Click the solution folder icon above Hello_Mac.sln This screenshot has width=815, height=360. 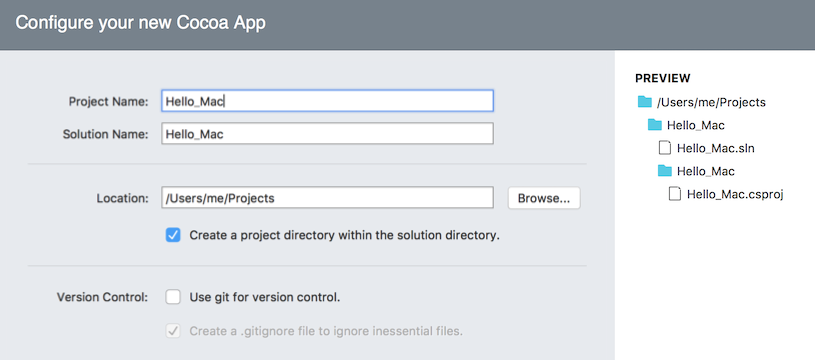pyautogui.click(x=654, y=125)
